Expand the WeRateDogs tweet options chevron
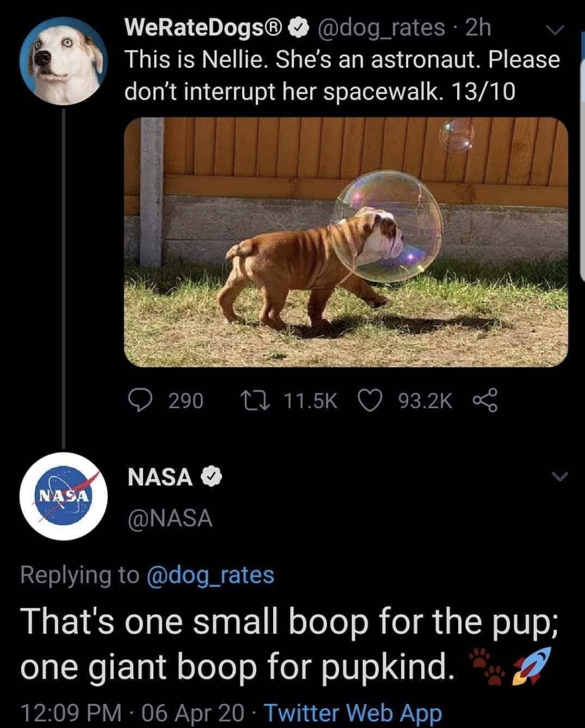The height and width of the screenshot is (728, 585). (556, 31)
